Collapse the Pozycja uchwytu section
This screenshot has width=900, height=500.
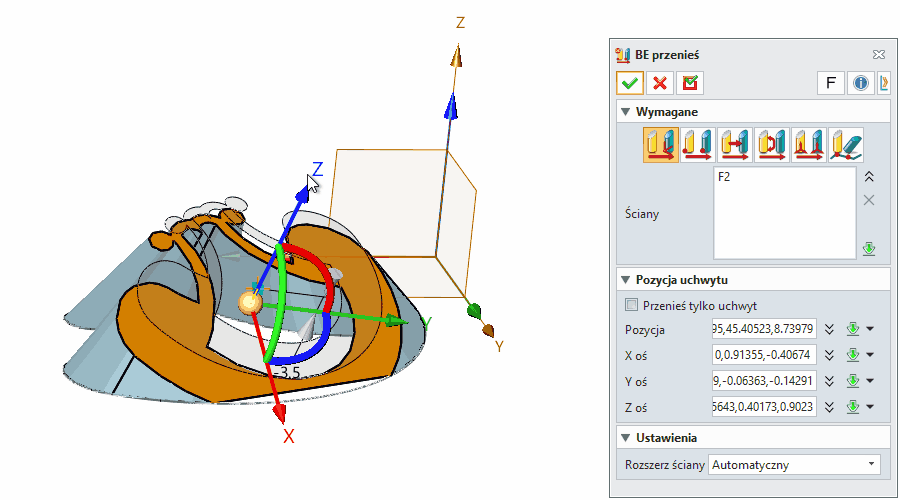[626, 279]
